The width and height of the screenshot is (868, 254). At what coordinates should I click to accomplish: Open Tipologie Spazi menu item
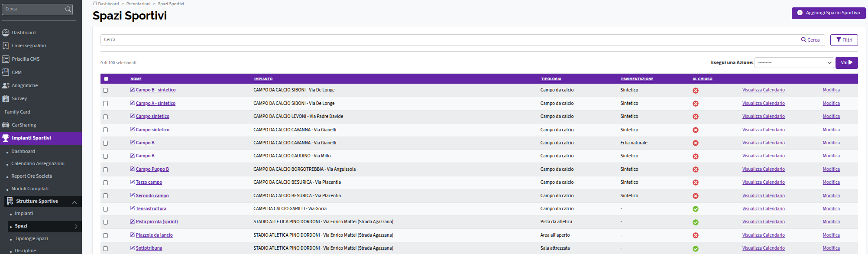31,238
